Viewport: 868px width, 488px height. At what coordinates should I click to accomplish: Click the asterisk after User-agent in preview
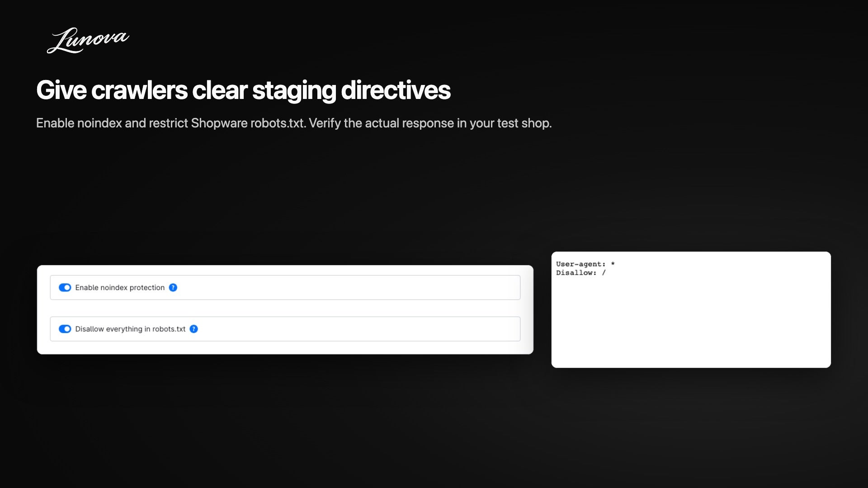click(x=613, y=263)
